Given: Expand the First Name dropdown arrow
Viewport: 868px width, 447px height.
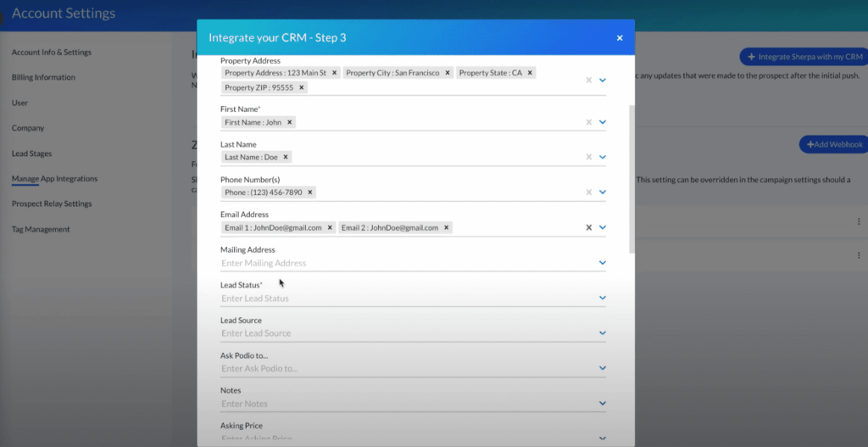Looking at the screenshot, I should pos(603,122).
